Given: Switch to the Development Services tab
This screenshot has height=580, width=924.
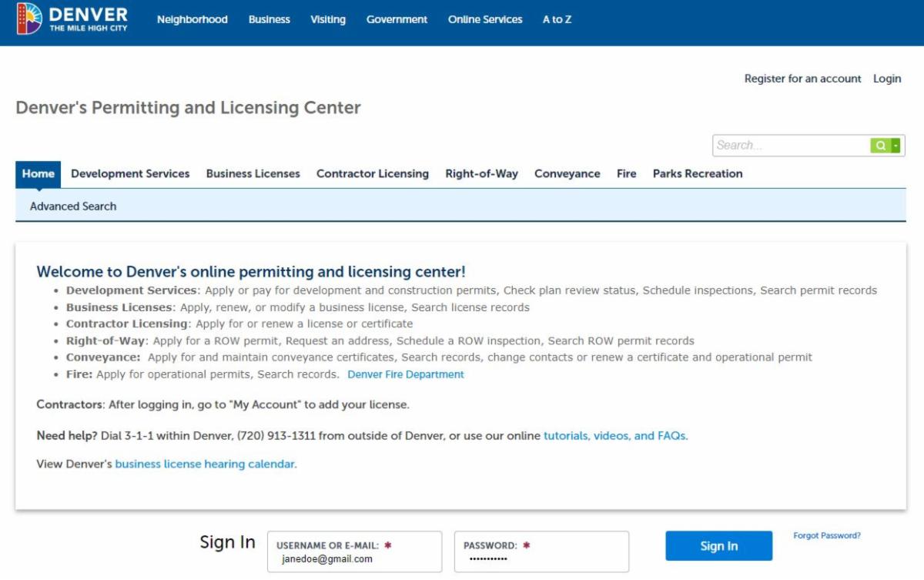Looking at the screenshot, I should (130, 174).
